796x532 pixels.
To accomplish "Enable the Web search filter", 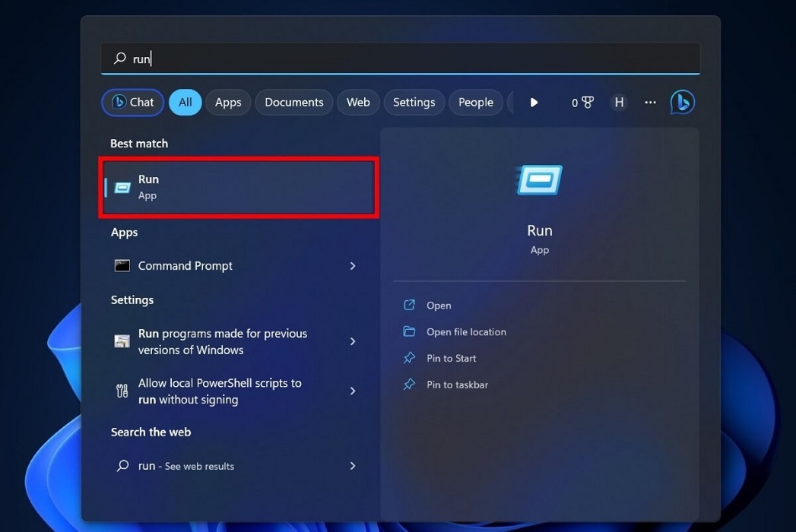I will 357,102.
